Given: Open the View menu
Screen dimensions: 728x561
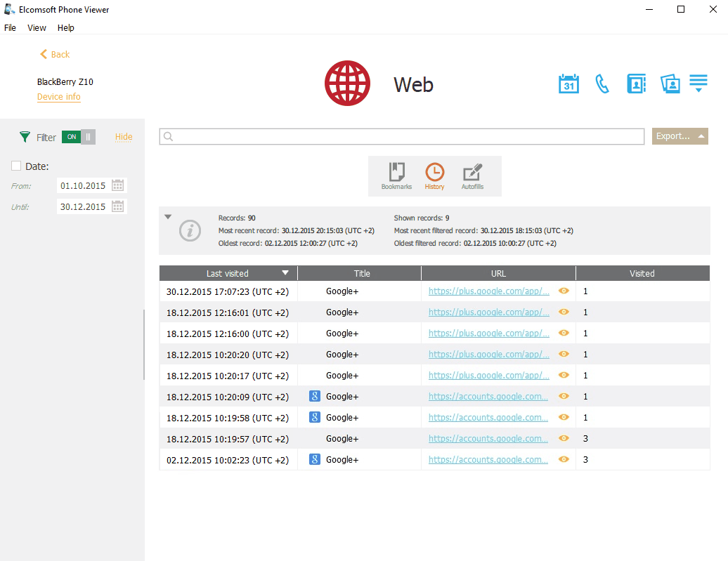Looking at the screenshot, I should pos(37,28).
